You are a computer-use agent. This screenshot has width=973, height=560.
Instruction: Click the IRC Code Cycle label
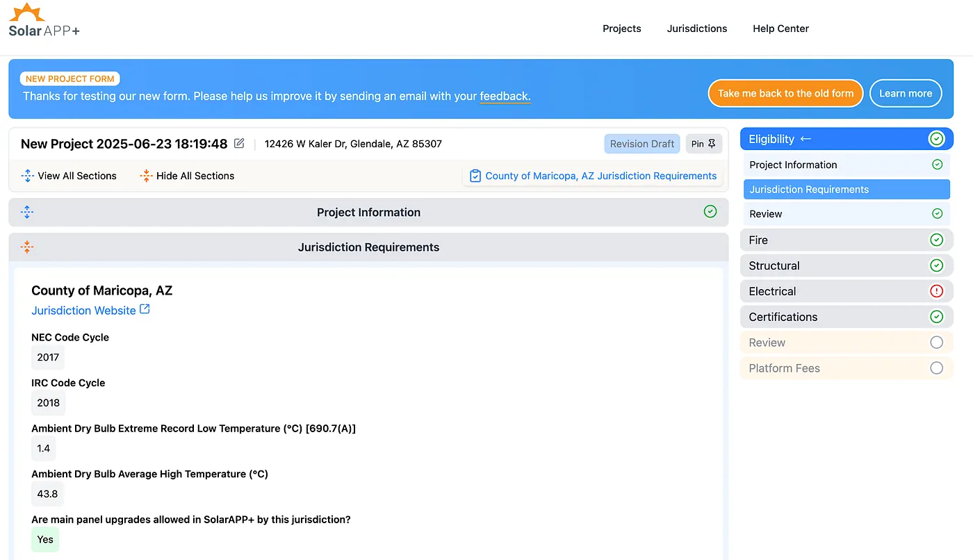(x=68, y=383)
